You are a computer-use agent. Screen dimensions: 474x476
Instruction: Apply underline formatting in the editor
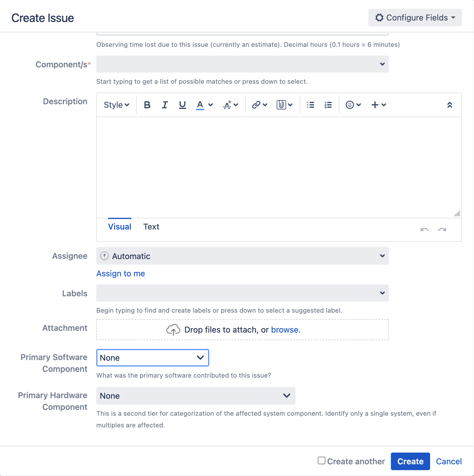(182, 105)
